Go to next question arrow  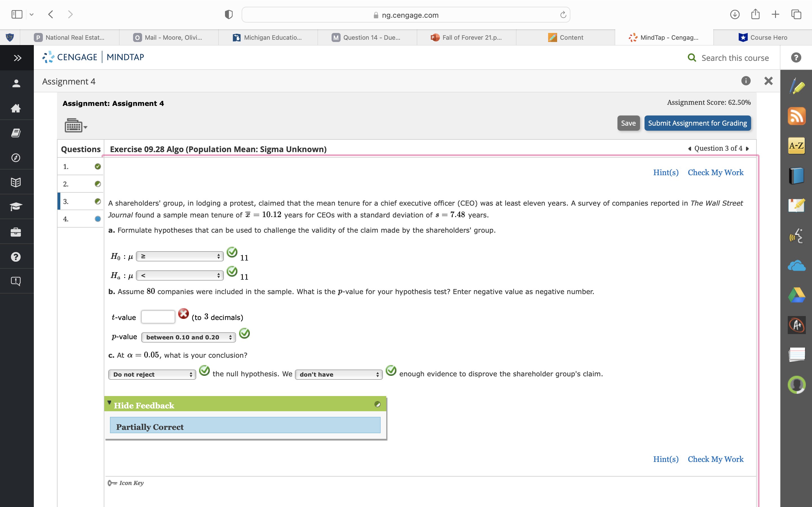[x=748, y=148]
